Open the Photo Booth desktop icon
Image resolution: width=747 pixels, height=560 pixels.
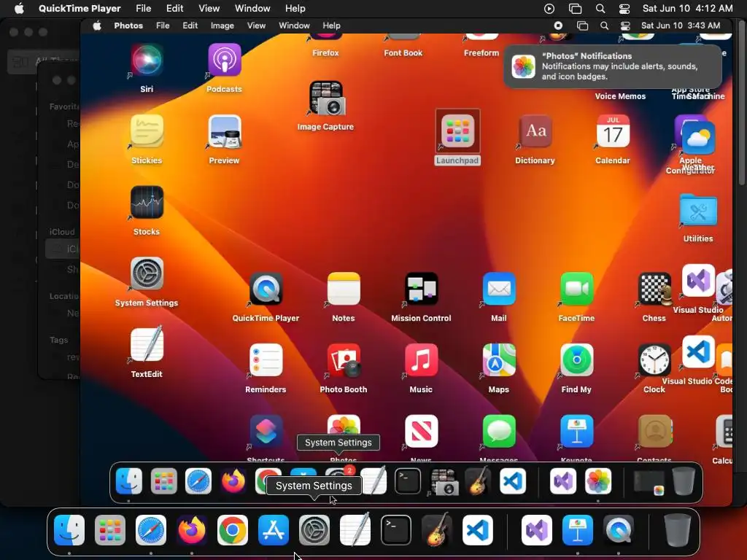[x=344, y=360]
